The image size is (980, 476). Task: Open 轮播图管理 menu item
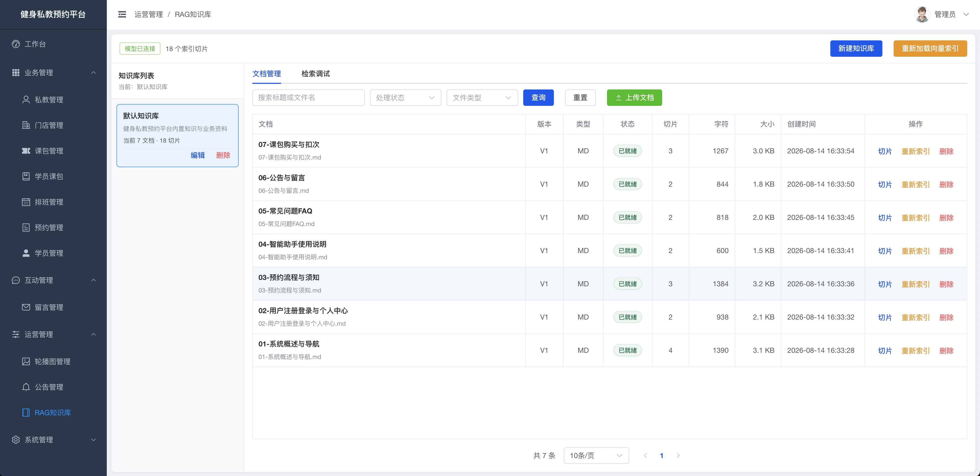click(x=53, y=361)
